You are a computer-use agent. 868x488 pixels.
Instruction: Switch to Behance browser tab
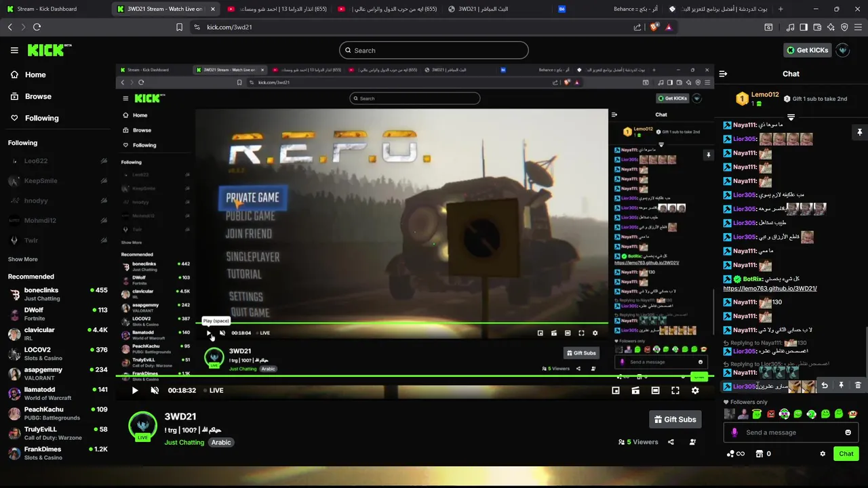pos(614,9)
